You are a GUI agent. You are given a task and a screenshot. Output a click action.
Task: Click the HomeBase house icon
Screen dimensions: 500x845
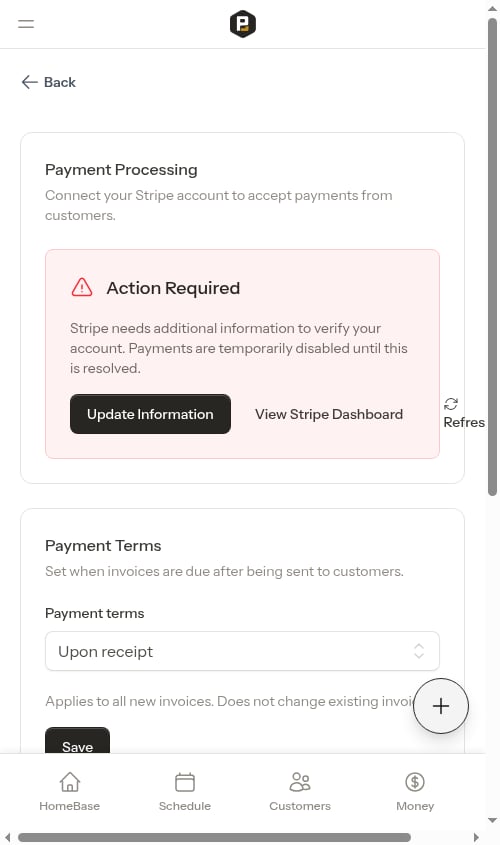click(x=70, y=781)
